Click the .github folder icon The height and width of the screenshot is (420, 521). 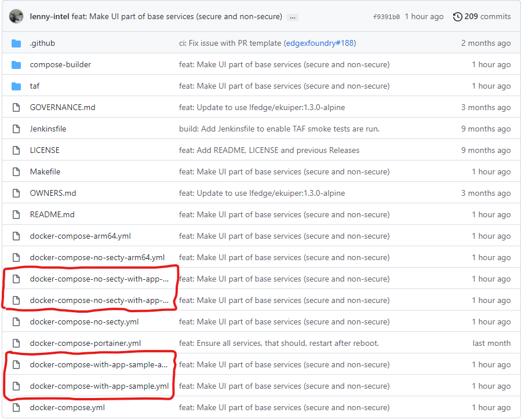pyautogui.click(x=16, y=43)
